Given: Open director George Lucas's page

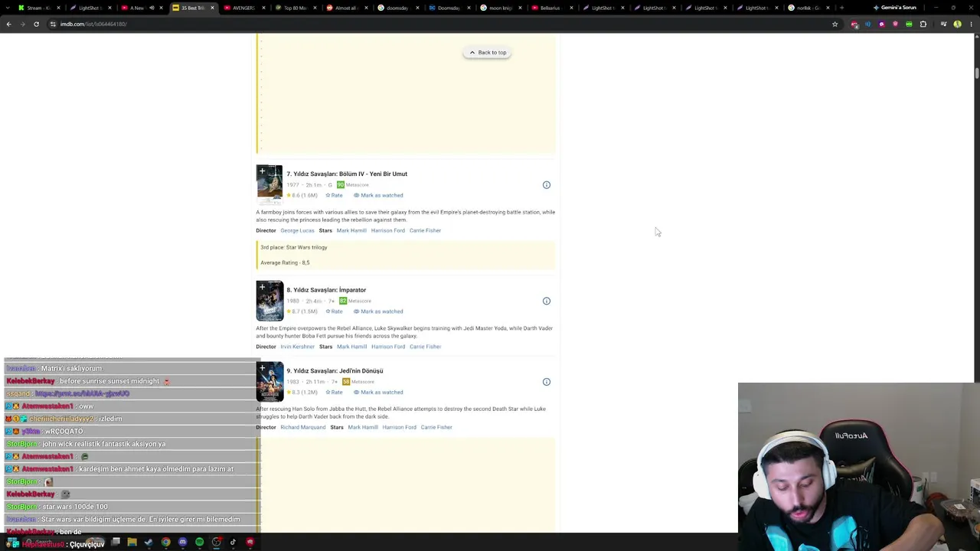Looking at the screenshot, I should tap(297, 230).
